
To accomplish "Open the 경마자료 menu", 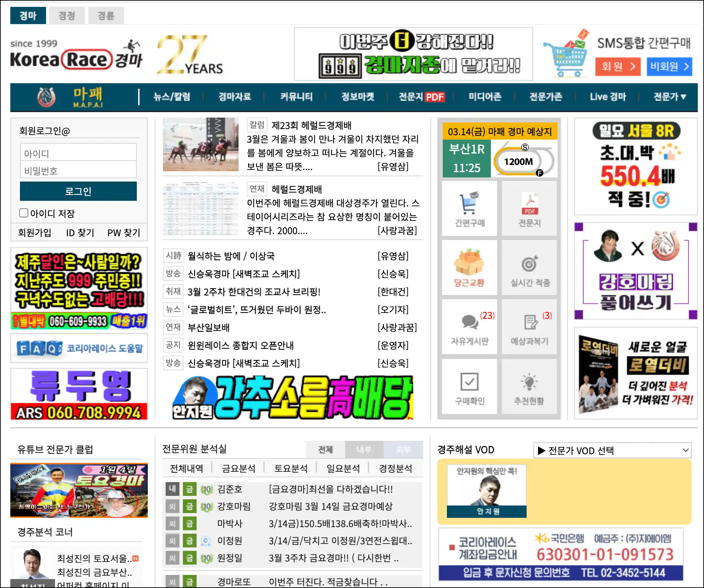I will [235, 97].
